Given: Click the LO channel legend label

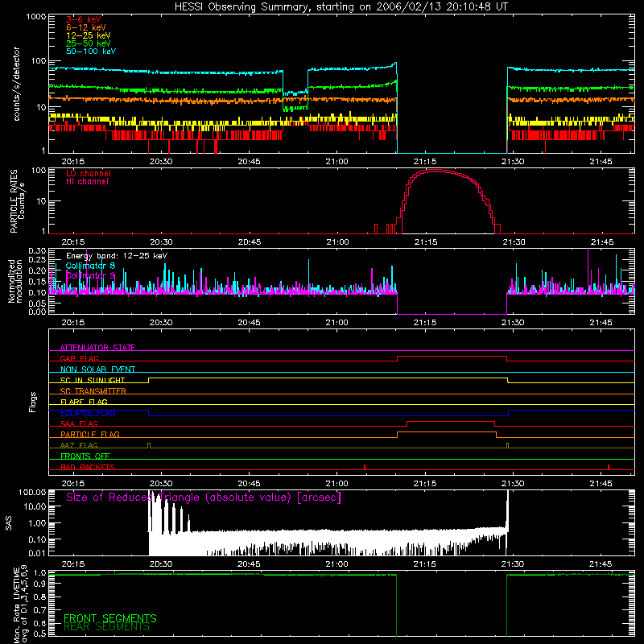Looking at the screenshot, I should [89, 173].
